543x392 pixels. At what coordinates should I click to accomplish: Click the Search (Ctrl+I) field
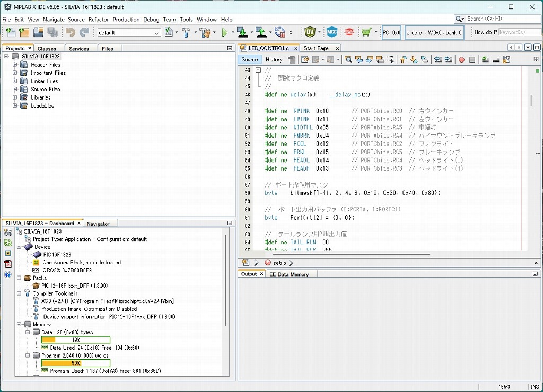498,19
